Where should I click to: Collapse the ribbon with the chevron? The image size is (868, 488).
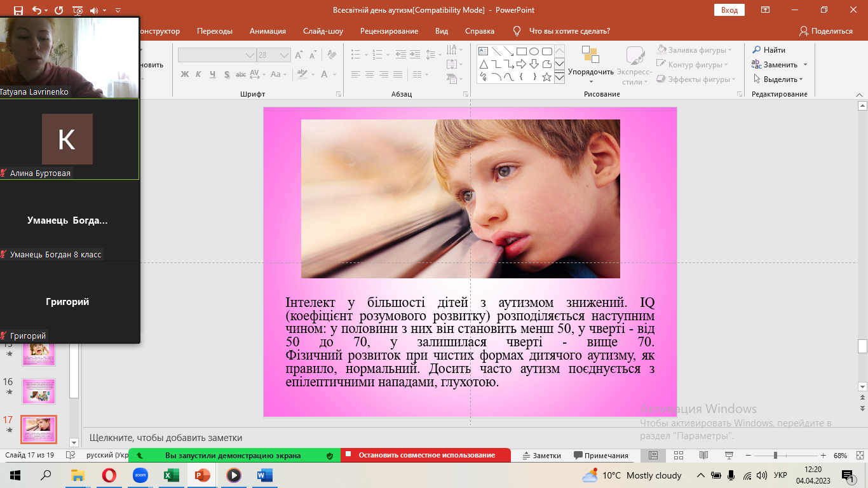click(x=858, y=94)
